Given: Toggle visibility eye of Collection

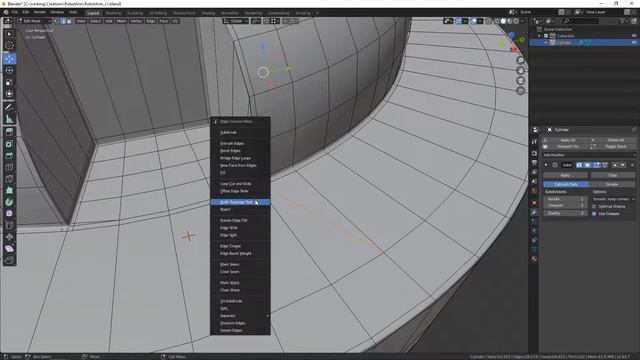Looking at the screenshot, I should [634, 36].
